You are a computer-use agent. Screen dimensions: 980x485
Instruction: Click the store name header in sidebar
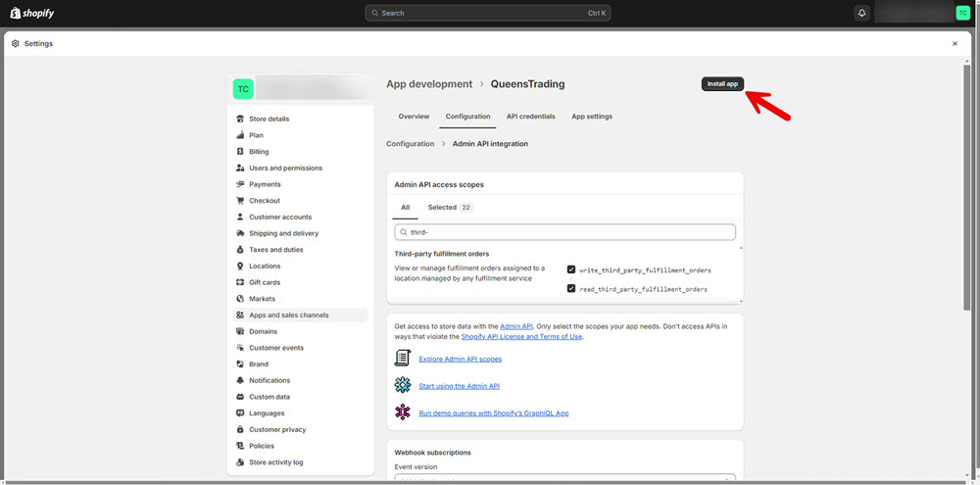tap(301, 89)
